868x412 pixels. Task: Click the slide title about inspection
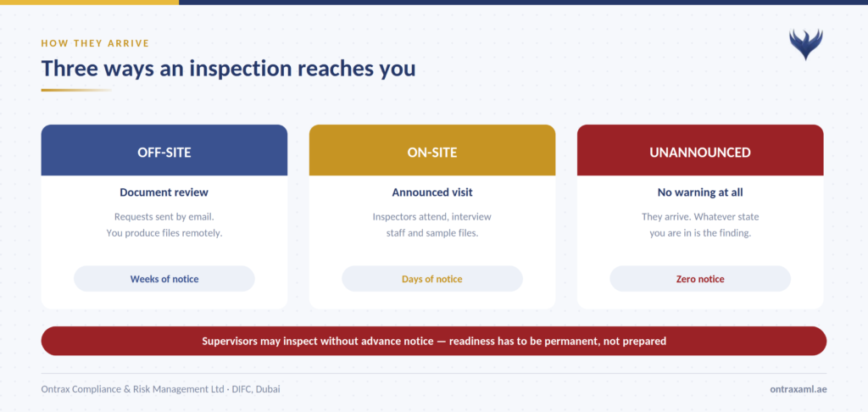pos(228,68)
